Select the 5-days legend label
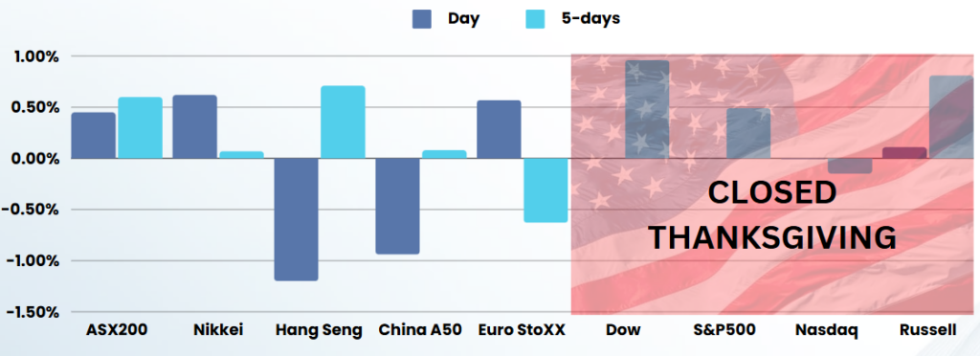 click(x=589, y=19)
